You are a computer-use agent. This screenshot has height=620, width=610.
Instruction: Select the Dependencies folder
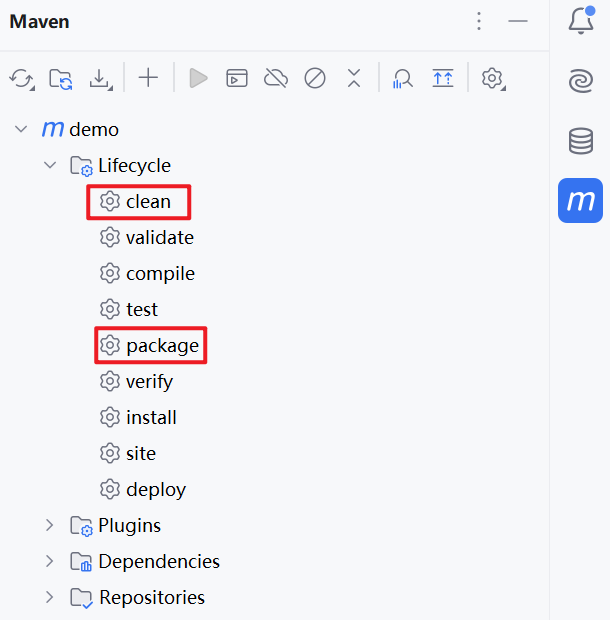145,561
